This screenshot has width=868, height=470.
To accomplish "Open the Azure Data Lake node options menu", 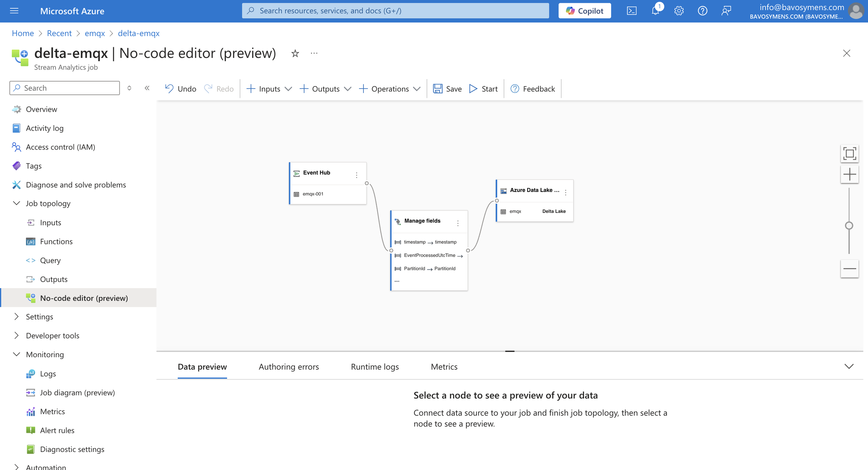I will pyautogui.click(x=566, y=191).
